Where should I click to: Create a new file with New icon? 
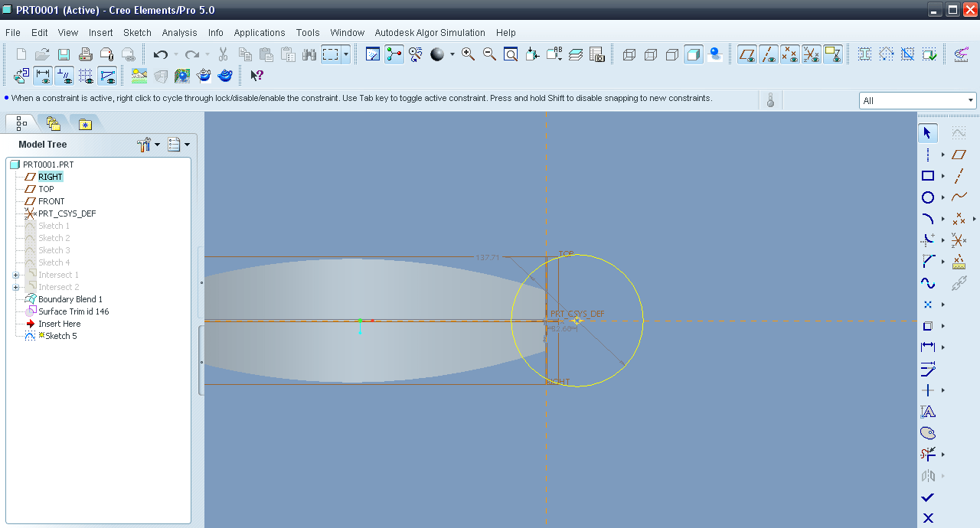pyautogui.click(x=21, y=54)
